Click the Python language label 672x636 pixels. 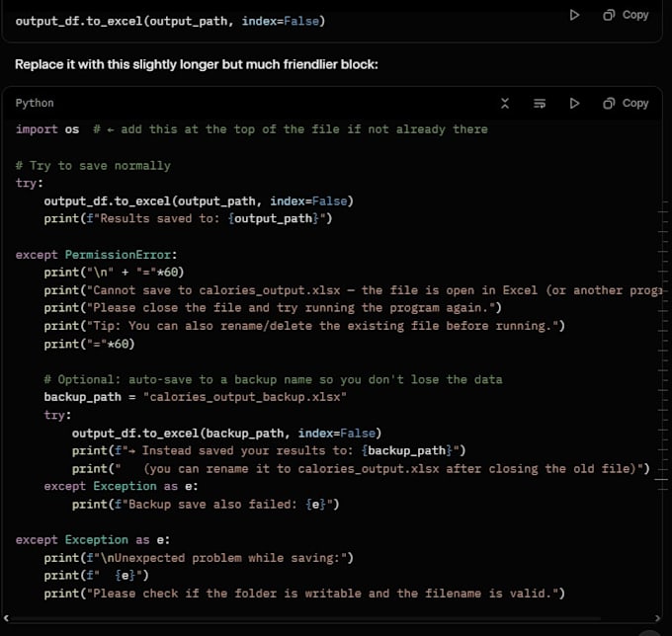35,104
